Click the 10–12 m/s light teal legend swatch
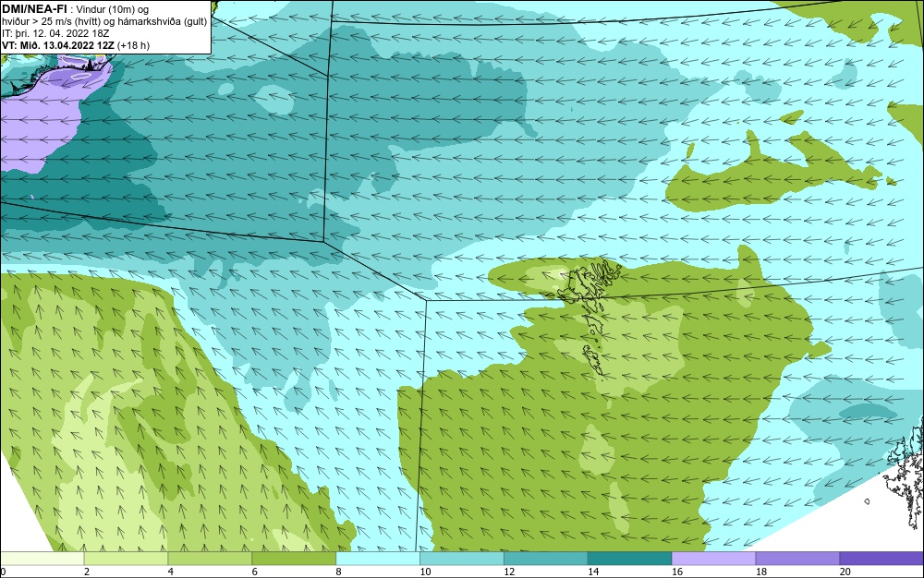924x578 pixels. click(462, 559)
